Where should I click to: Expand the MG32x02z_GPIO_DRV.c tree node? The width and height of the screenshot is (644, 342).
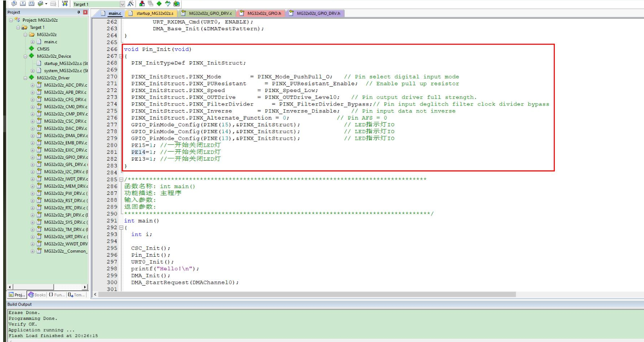coord(33,157)
